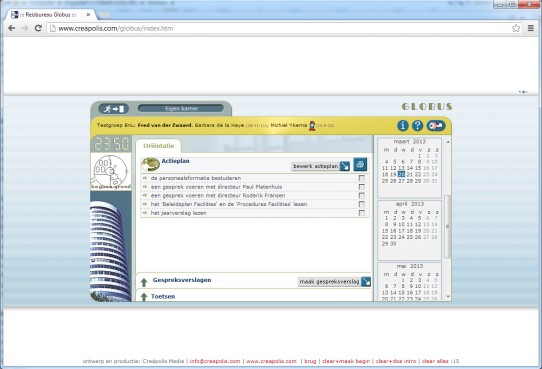Image resolution: width=542 pixels, height=369 pixels.
Task: Click the logout key icon
Action: click(x=436, y=125)
